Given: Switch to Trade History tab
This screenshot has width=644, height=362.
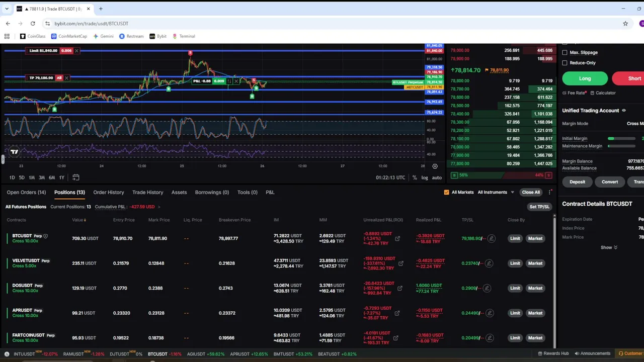Looking at the screenshot, I should click(147, 192).
